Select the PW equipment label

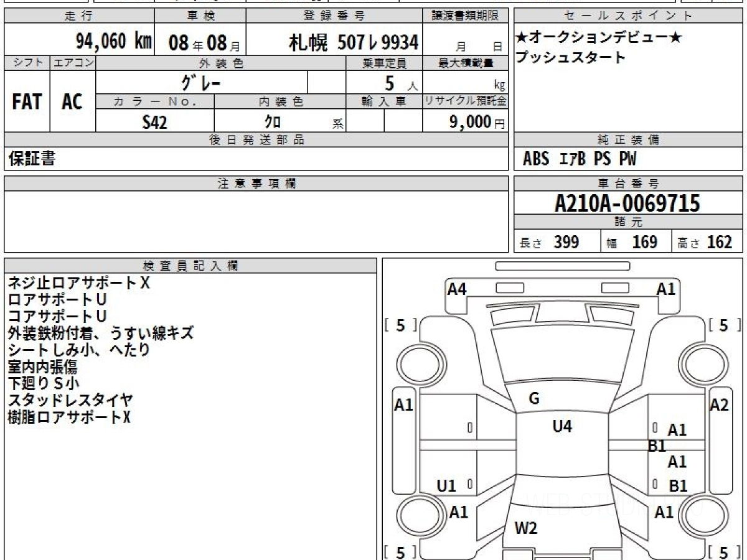click(x=627, y=159)
